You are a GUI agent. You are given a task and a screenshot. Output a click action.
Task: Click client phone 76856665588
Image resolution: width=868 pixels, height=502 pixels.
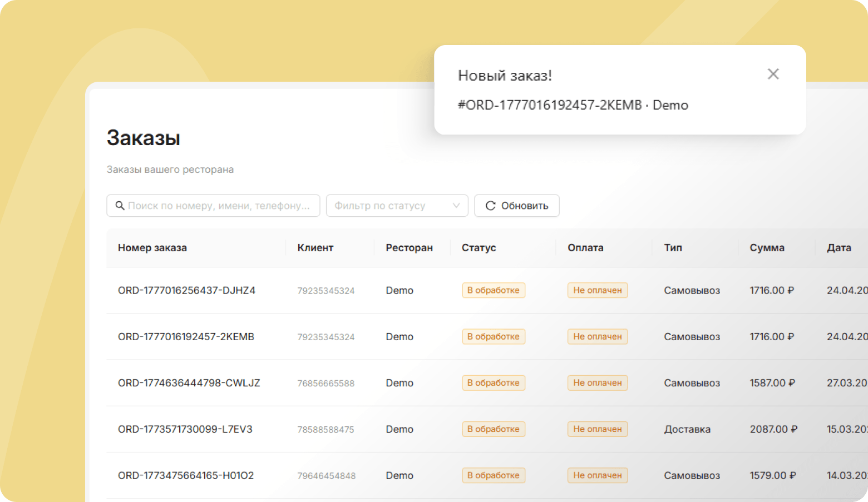(326, 383)
